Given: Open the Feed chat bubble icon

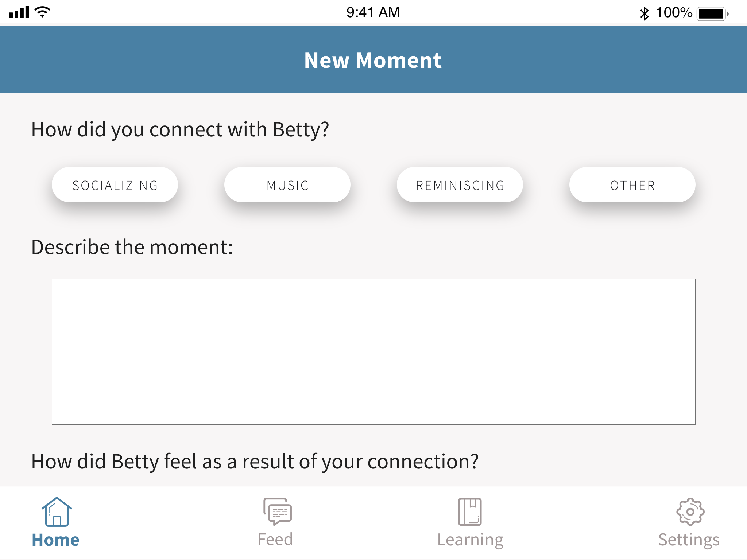Looking at the screenshot, I should point(278,512).
